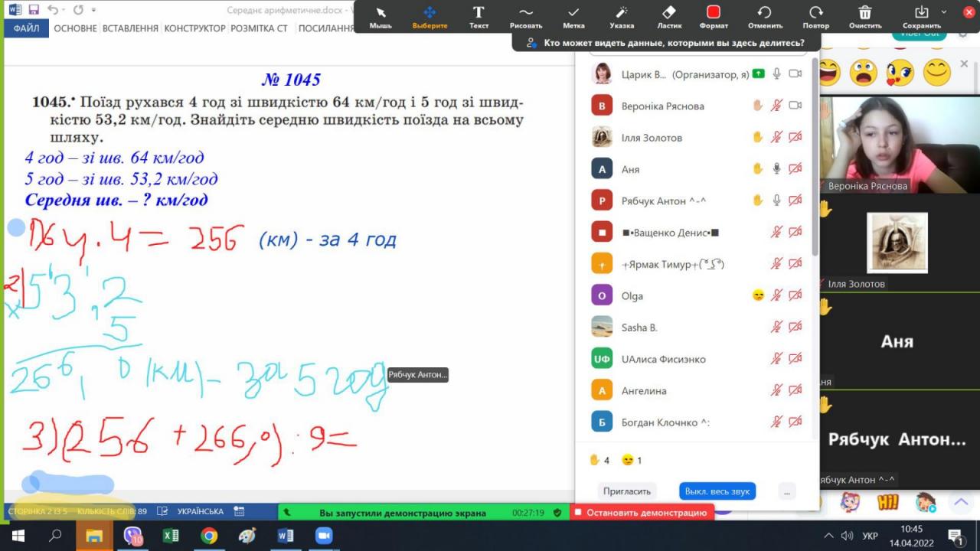Open the ВСТАВЛЕННЯ ribbon tab

130,28
